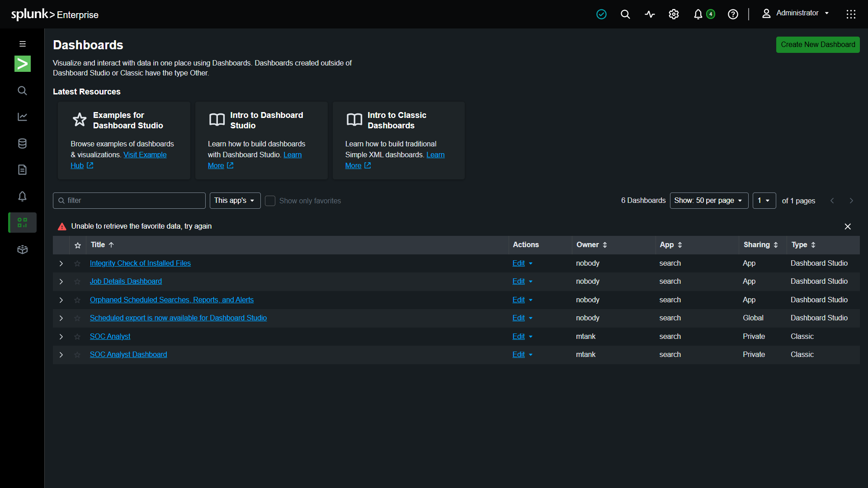The width and height of the screenshot is (868, 488).
Task: Click the health status checkmark icon
Action: [601, 14]
